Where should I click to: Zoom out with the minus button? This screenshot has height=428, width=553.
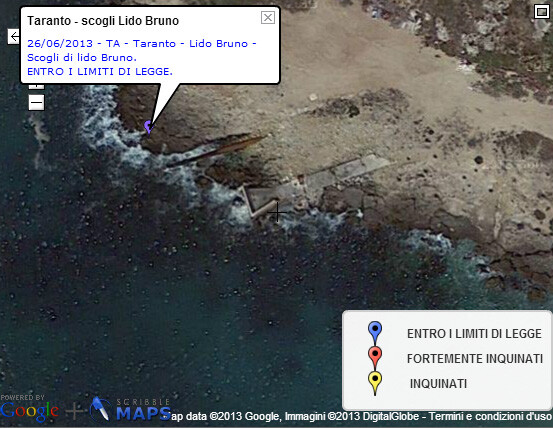[36, 103]
